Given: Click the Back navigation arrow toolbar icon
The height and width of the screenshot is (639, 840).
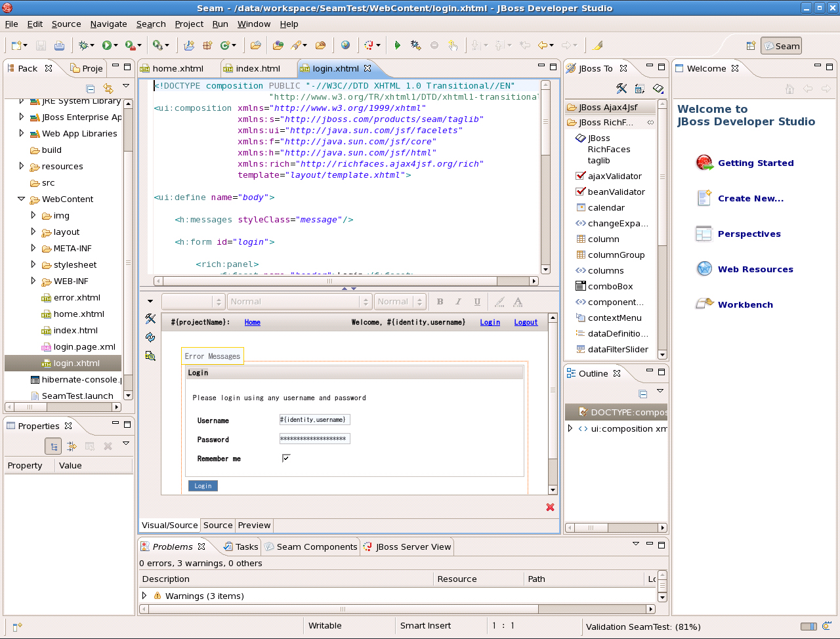Looking at the screenshot, I should coord(543,45).
